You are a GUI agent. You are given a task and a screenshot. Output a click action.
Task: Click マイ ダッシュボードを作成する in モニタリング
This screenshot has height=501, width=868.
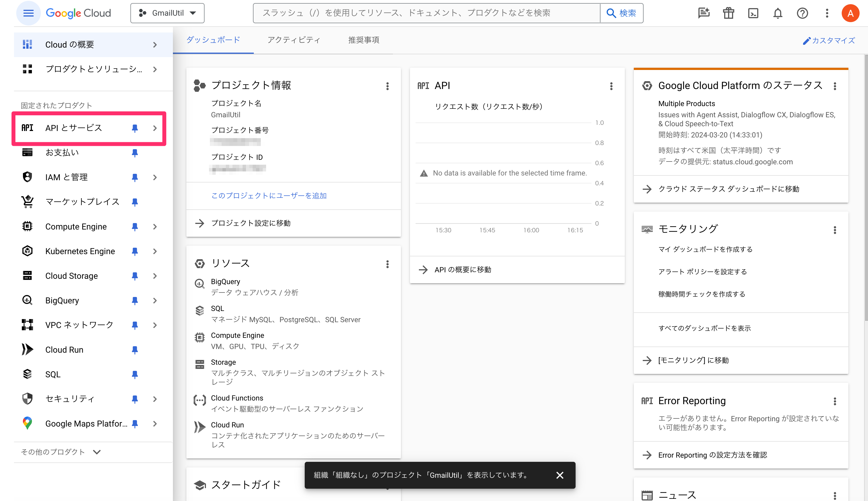705,249
